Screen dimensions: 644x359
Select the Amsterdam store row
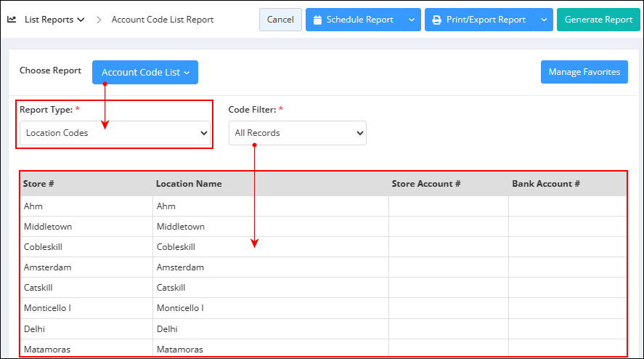tap(323, 267)
